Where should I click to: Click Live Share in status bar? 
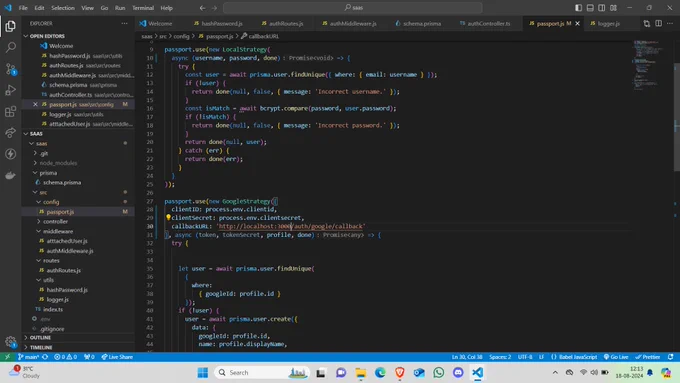117,357
